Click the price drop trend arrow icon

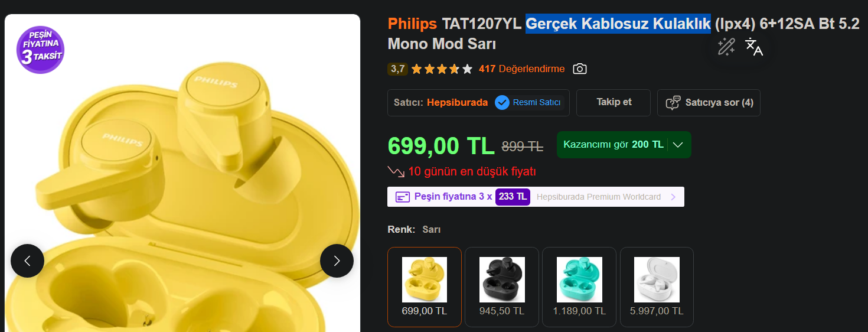(x=396, y=172)
